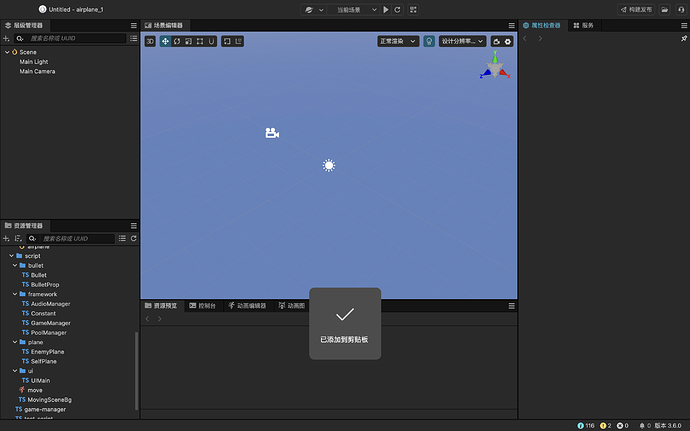
Task: Pin the inspector panel
Action: 684,38
